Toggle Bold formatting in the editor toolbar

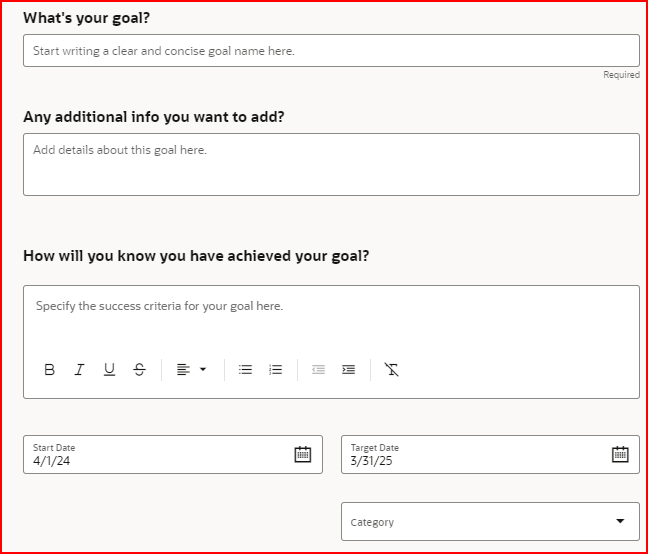coord(50,369)
